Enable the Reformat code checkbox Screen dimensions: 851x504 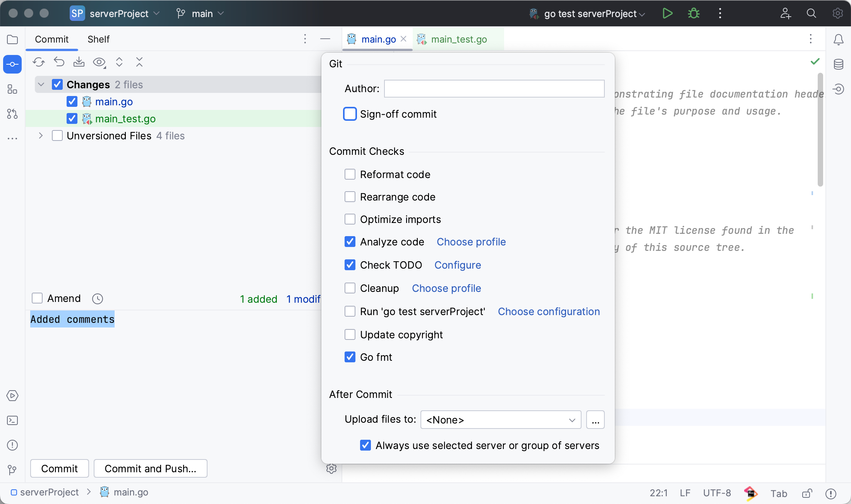tap(350, 174)
